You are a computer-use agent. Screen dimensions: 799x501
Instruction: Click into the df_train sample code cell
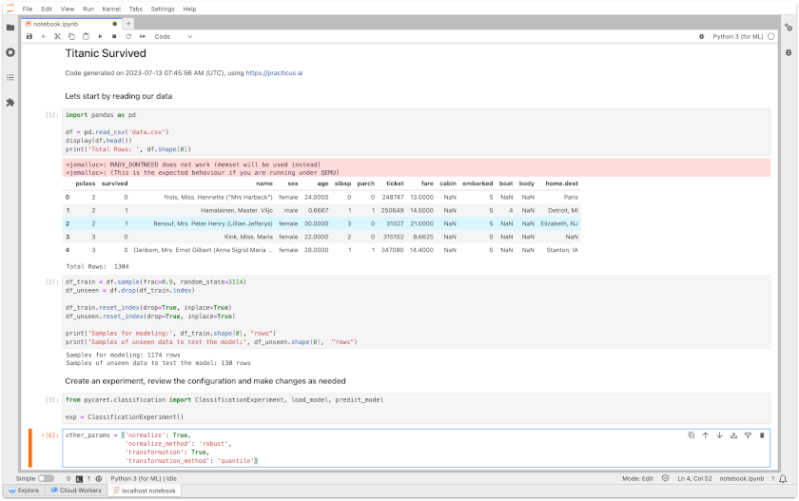pyautogui.click(x=416, y=312)
